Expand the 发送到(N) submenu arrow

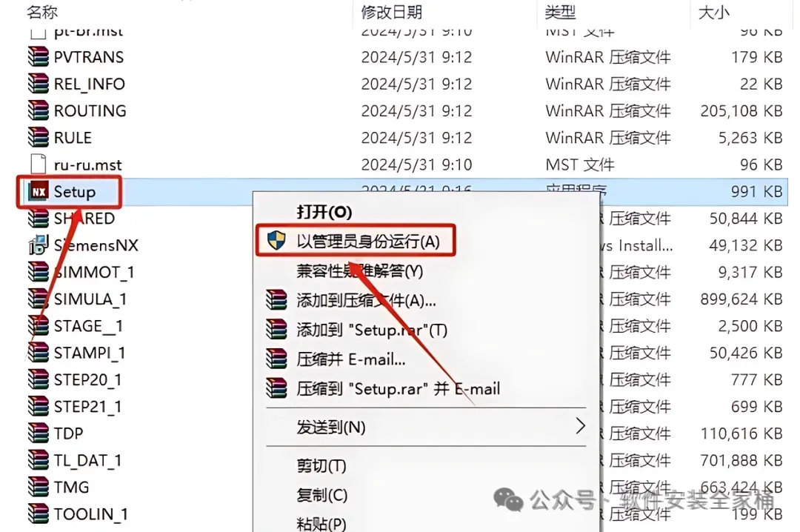580,426
